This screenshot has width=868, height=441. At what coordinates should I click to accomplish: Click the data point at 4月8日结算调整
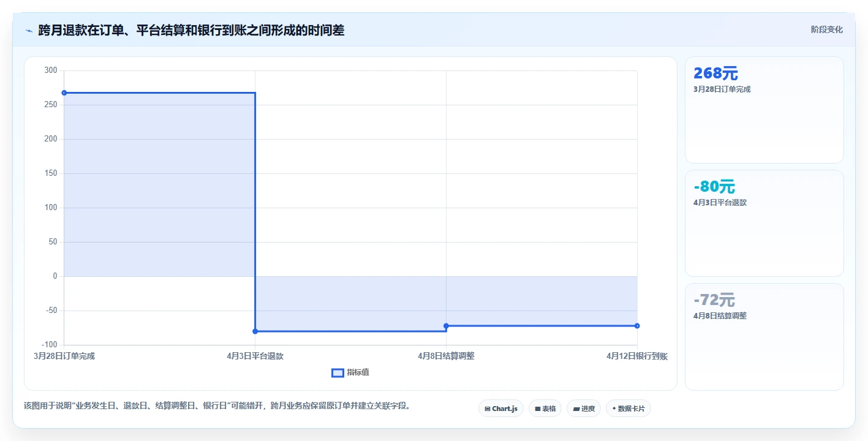coord(446,326)
